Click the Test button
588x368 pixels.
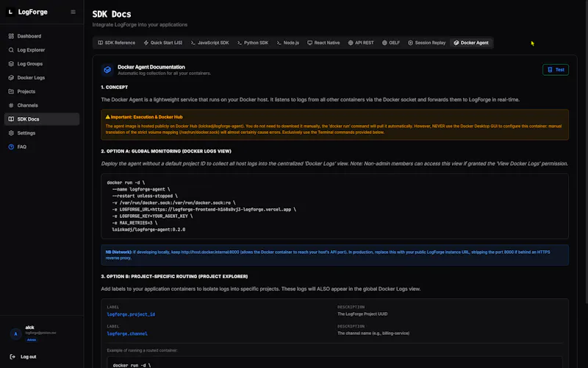556,70
